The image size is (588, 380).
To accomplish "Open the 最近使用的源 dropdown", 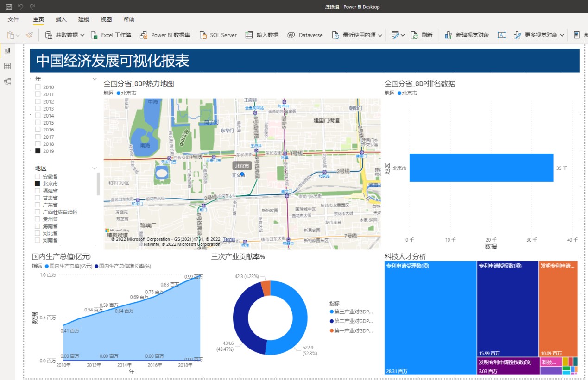I will (x=380, y=35).
